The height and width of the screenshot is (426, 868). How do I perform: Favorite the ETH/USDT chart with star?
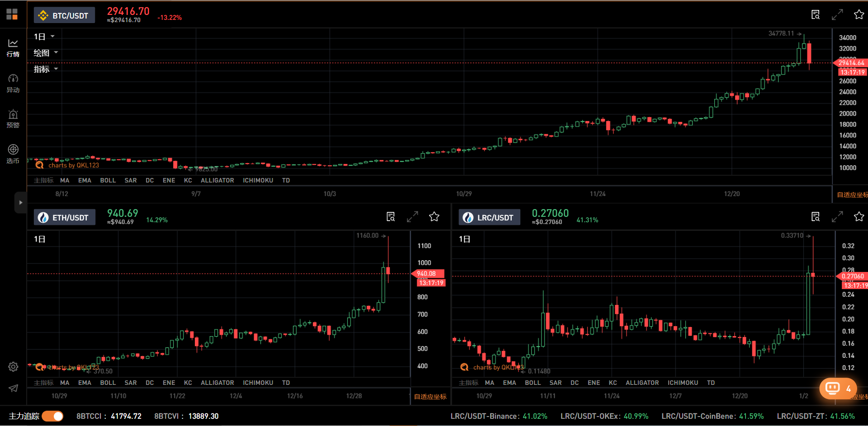click(x=434, y=217)
